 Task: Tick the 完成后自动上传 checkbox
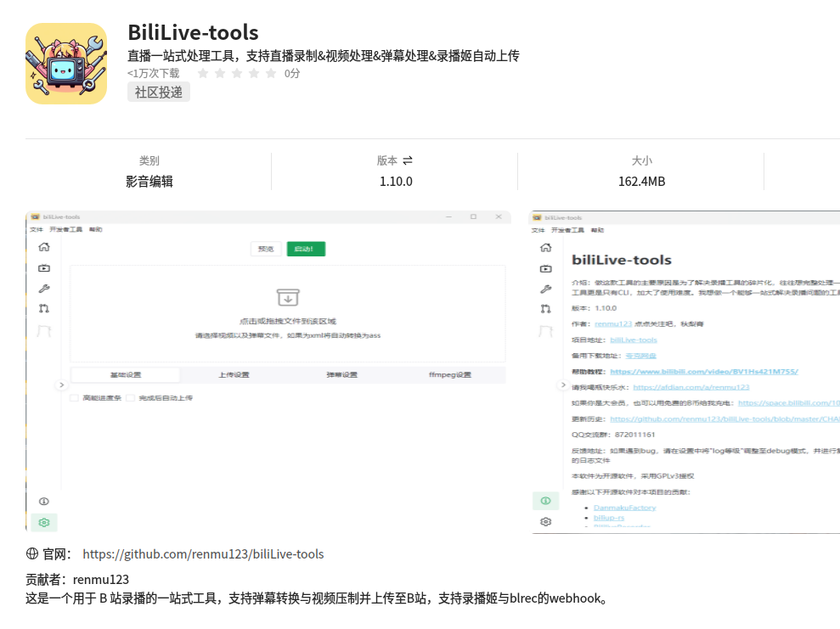pos(130,398)
